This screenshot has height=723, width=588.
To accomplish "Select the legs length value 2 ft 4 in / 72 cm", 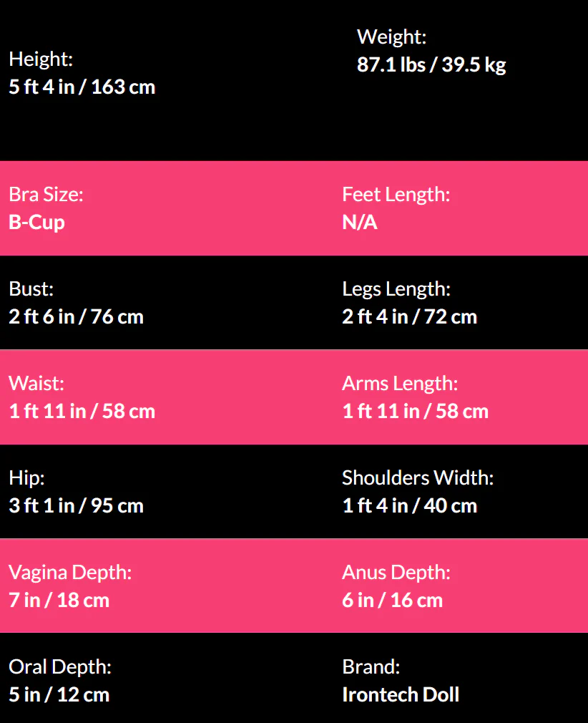I will pos(409,316).
